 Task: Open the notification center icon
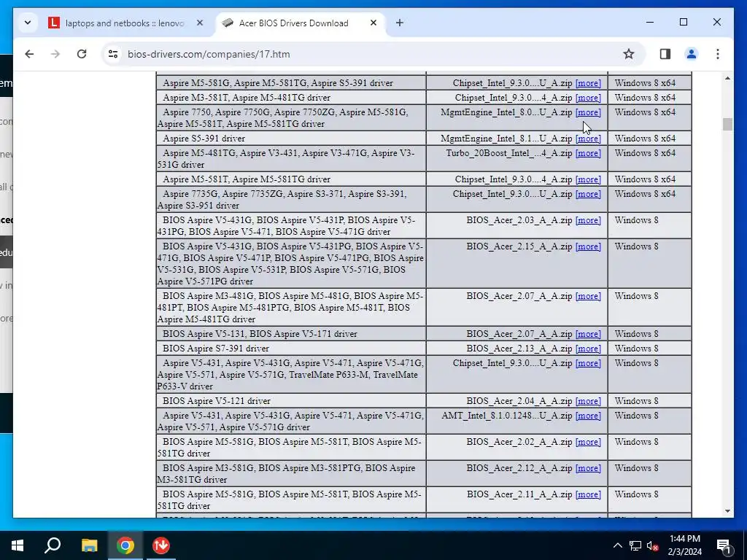point(723,545)
